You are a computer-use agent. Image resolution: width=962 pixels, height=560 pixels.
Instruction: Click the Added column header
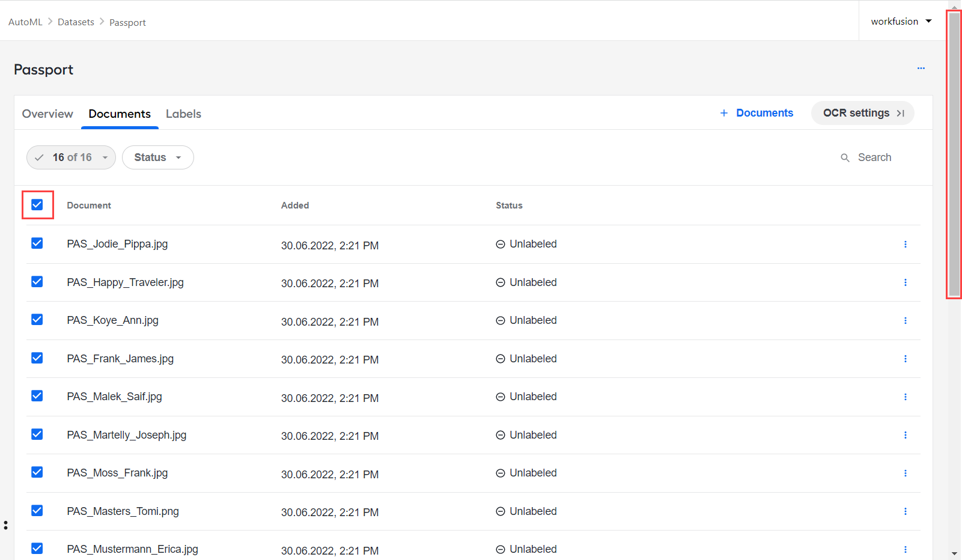coord(295,205)
